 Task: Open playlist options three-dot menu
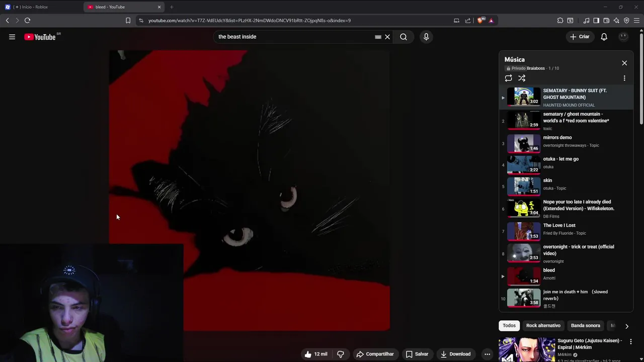click(x=624, y=78)
